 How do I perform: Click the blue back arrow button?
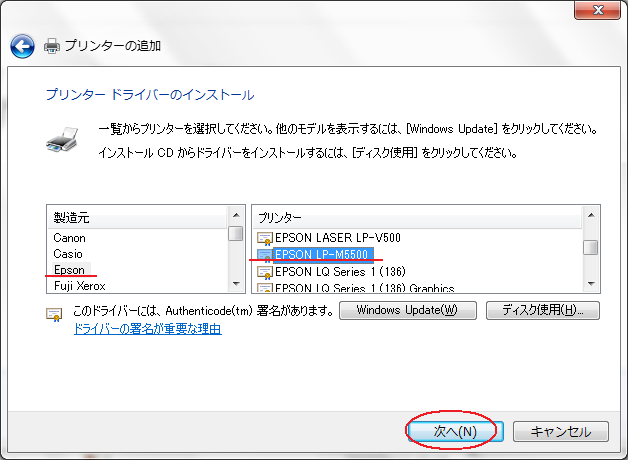click(22, 46)
